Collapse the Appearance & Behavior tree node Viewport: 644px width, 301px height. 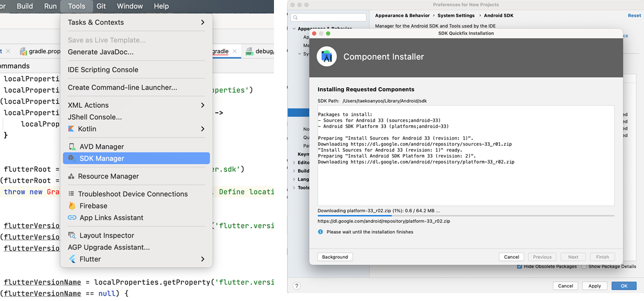point(294,29)
